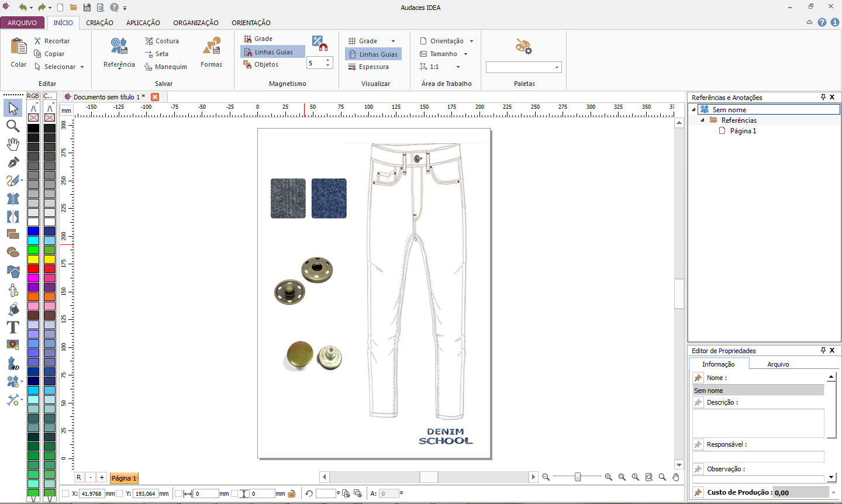Open the Arquivo tab in properties editor
The height and width of the screenshot is (504, 842).
click(x=778, y=364)
